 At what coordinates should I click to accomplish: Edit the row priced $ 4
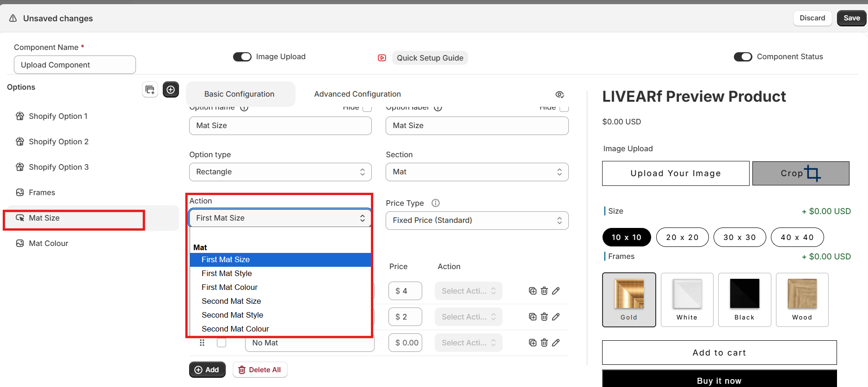556,291
